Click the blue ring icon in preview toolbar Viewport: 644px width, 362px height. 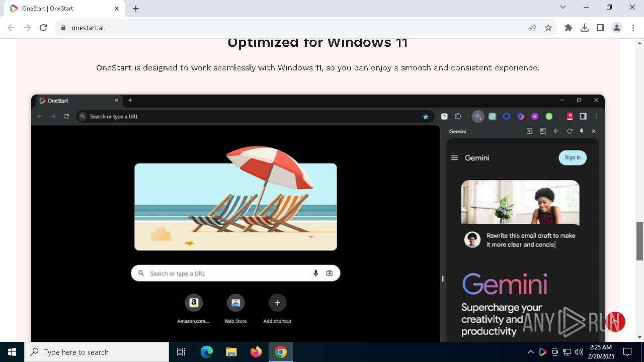pyautogui.click(x=507, y=116)
